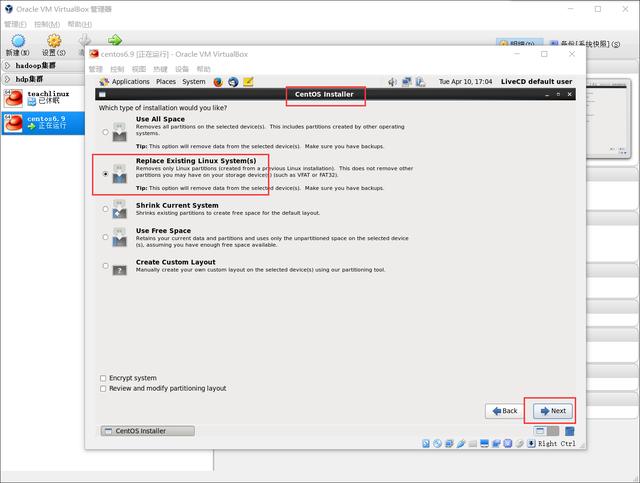Screen dimensions: 640x483
Task: Click the volume speaker icon in the CentOS panel
Action: click(x=392, y=82)
